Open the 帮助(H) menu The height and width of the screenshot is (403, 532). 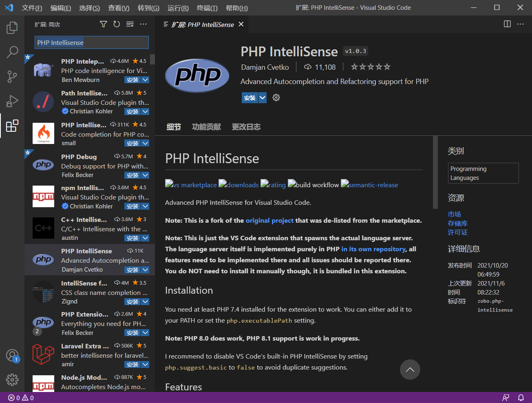tap(237, 8)
